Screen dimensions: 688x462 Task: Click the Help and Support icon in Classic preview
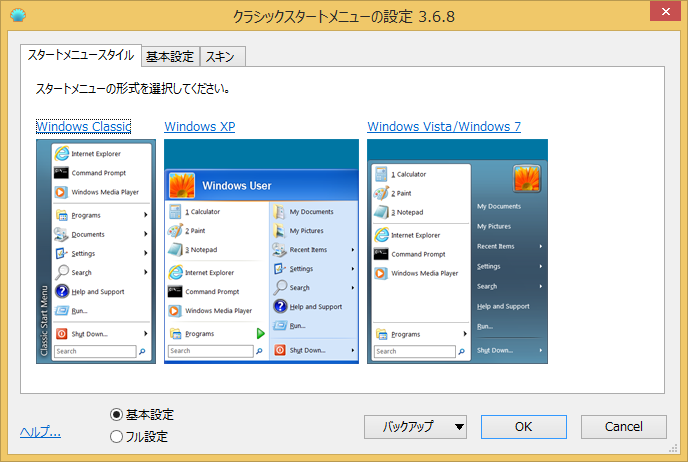coord(62,291)
